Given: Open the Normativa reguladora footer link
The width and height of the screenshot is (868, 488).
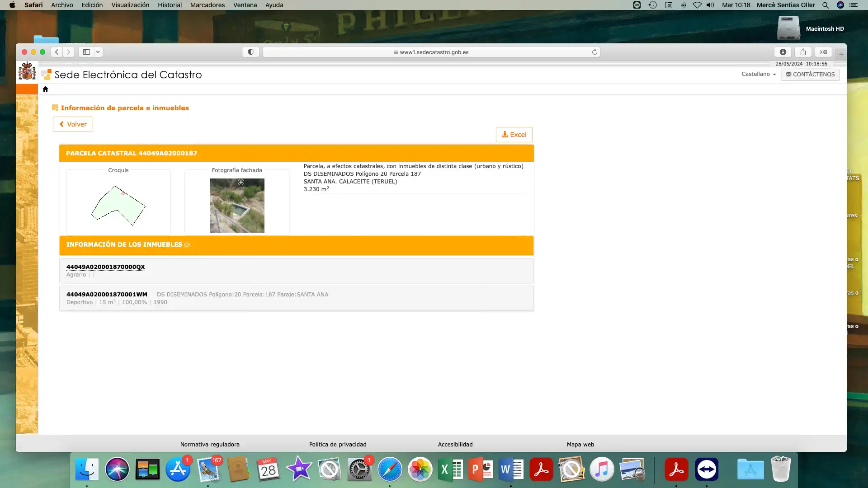Looking at the screenshot, I should point(210,445).
